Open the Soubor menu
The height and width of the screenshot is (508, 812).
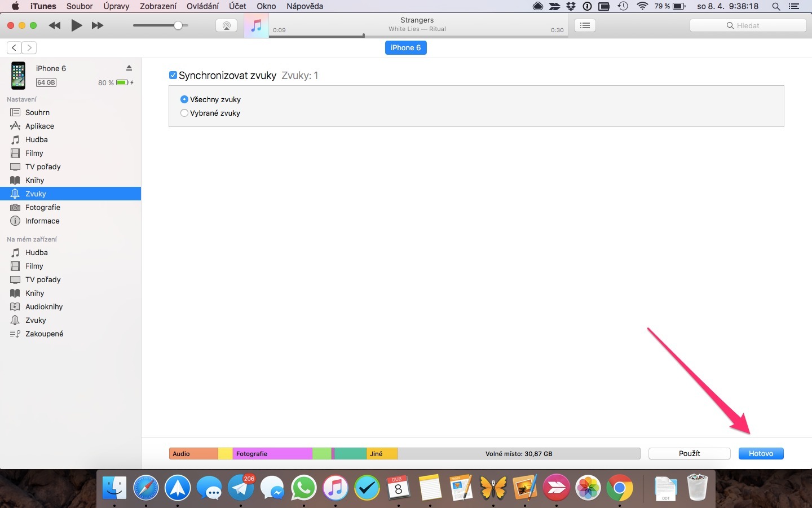(80, 6)
